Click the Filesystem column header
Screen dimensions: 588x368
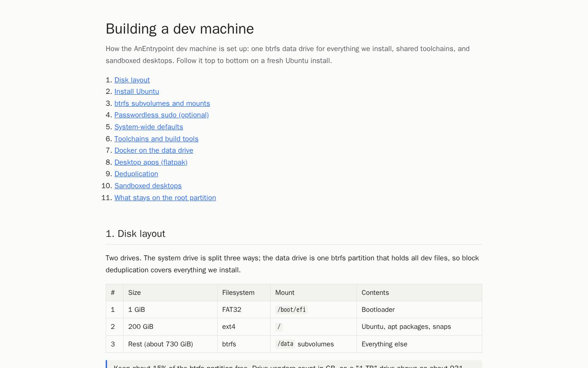point(244,293)
